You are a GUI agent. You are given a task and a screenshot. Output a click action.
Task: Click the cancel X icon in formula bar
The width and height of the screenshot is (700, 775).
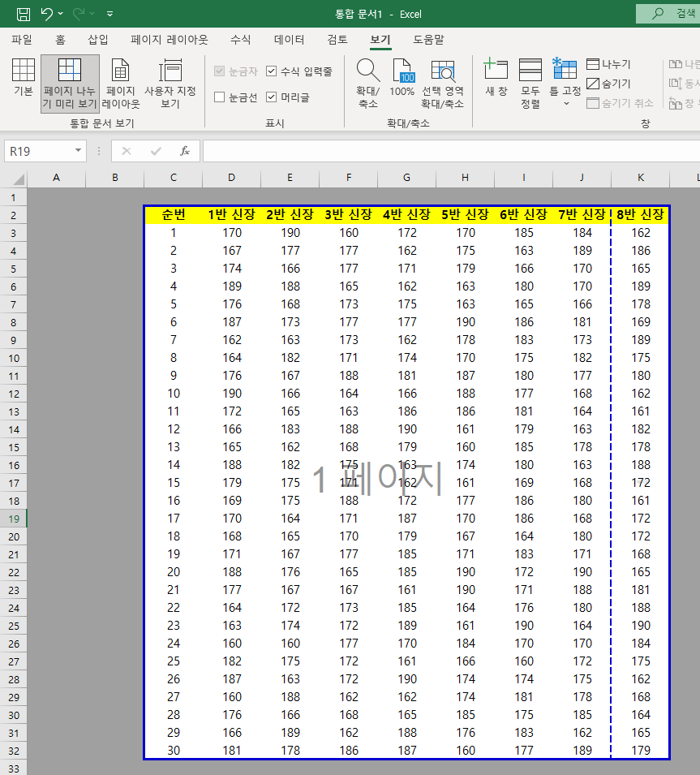coord(127,151)
